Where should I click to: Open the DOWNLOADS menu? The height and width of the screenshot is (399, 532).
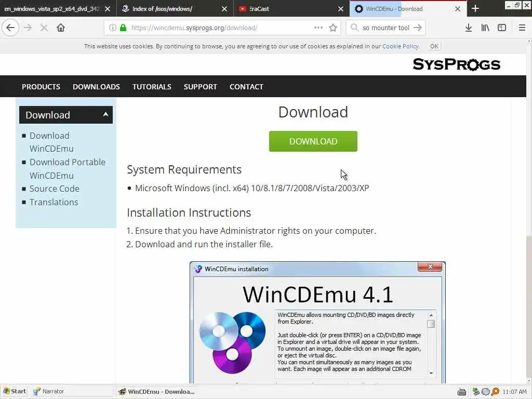click(x=96, y=87)
